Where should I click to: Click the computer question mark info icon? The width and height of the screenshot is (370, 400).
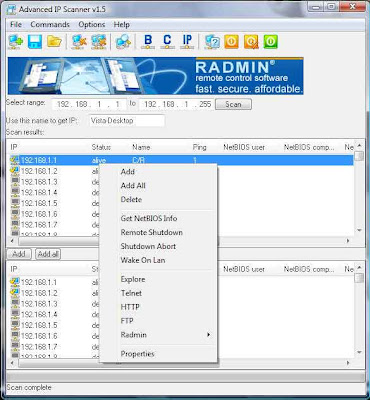[x=212, y=42]
